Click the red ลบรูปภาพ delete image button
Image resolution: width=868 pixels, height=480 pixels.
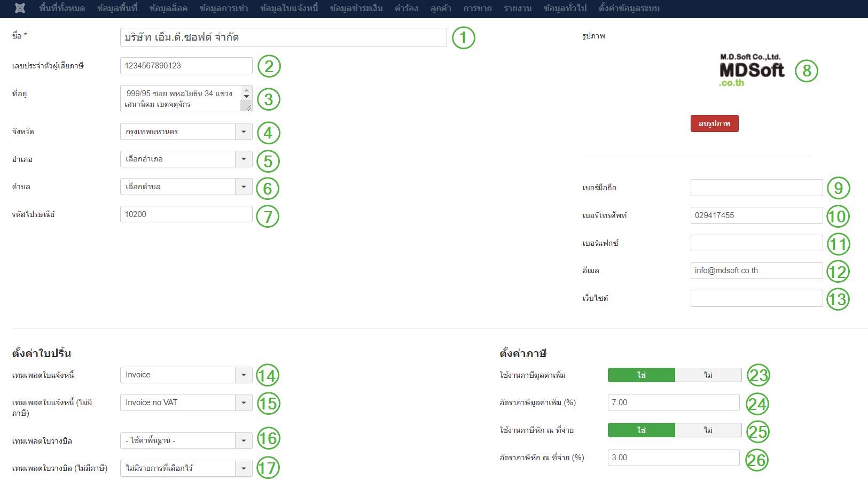[714, 123]
